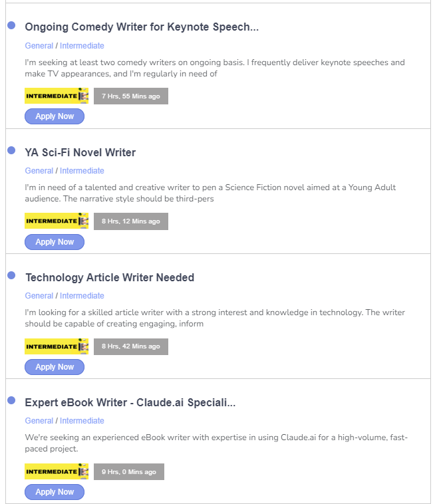
Task: Click the 9 Hrs, 0 Mins ago timestamp
Action: click(x=128, y=471)
